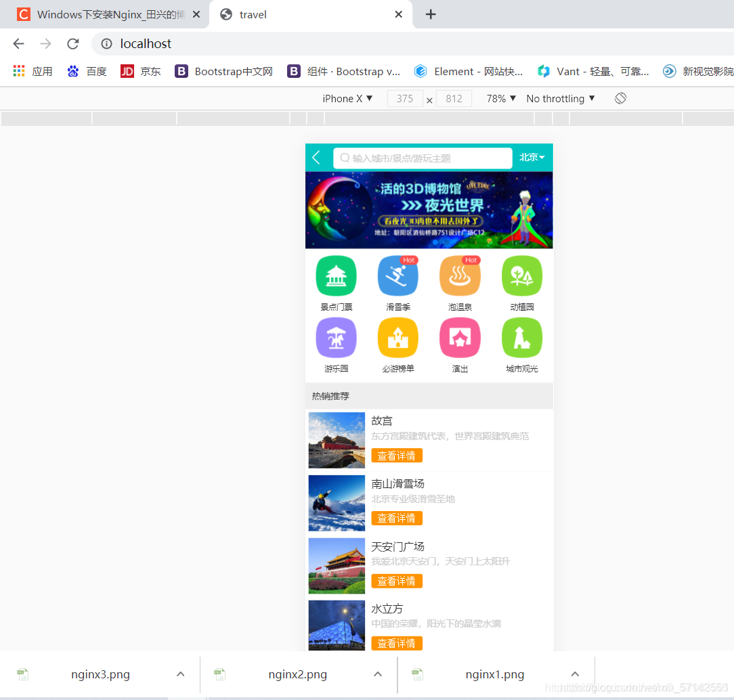
Task: Open the 组件 · Bootstrap bookmark
Action: point(344,71)
